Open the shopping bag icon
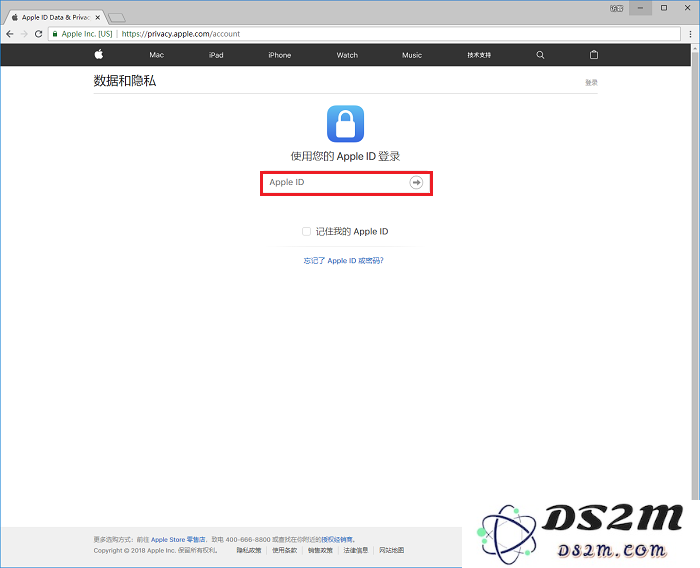 click(x=594, y=54)
